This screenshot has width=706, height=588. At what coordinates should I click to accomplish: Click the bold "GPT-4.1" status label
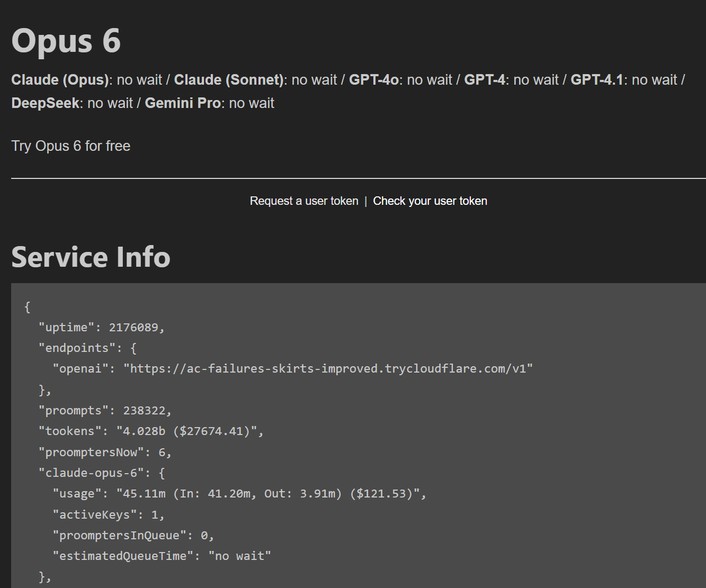pos(596,80)
